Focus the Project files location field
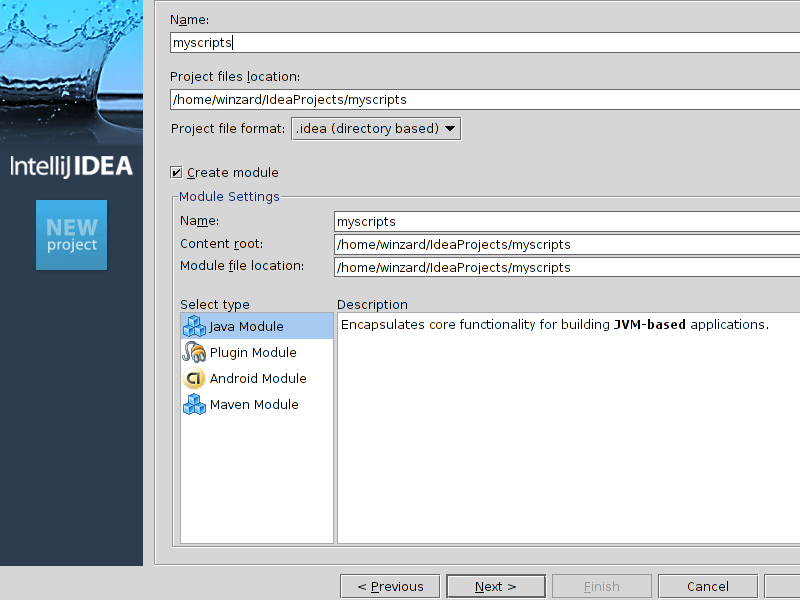Screen dimensions: 800x600 [485, 99]
